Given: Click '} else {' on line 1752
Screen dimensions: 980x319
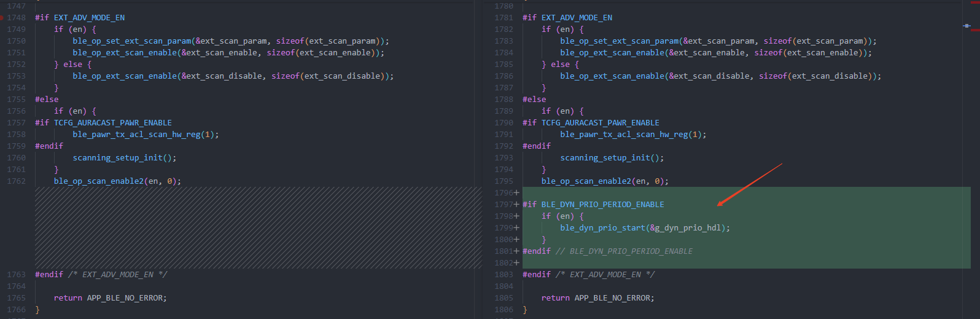Looking at the screenshot, I should point(72,65).
